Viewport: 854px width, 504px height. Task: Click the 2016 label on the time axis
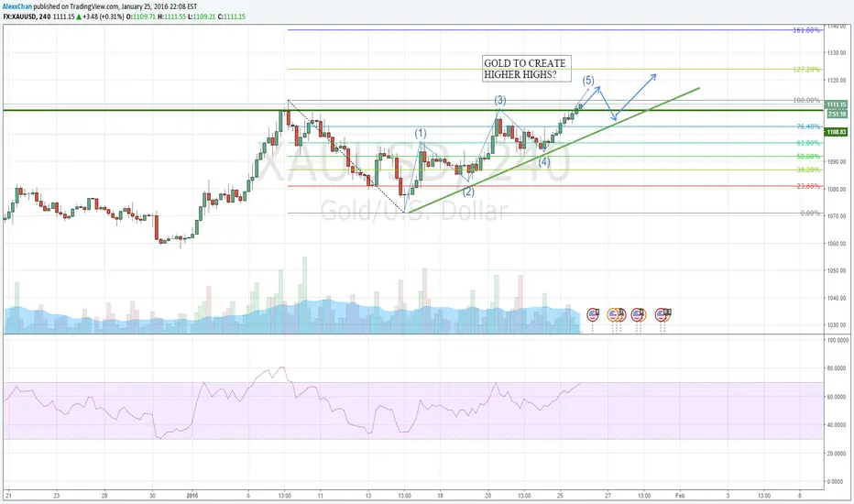[x=192, y=496]
